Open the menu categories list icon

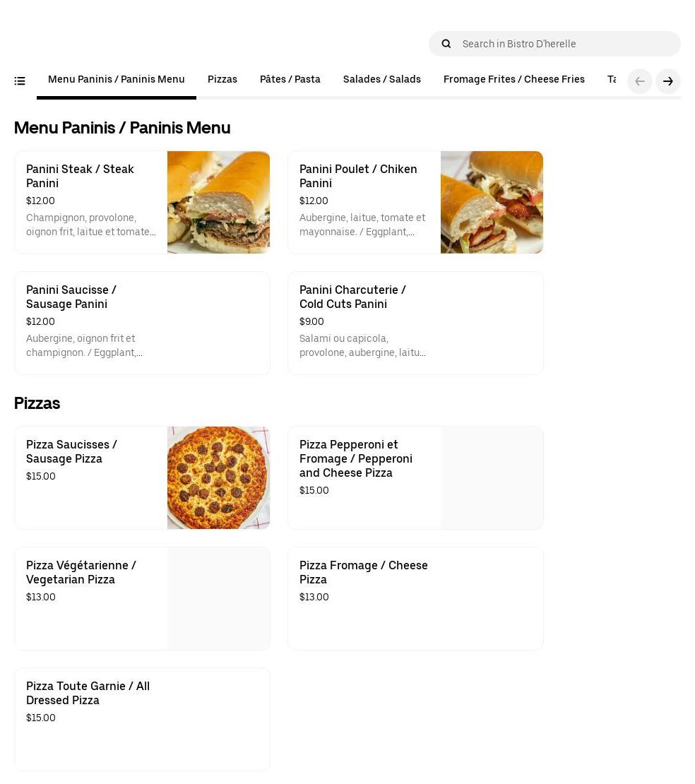[20, 81]
